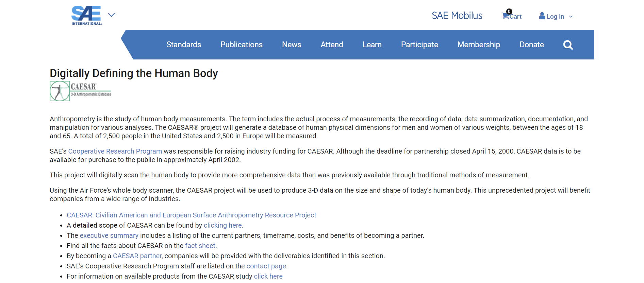Click the search magnifier icon

tap(568, 45)
